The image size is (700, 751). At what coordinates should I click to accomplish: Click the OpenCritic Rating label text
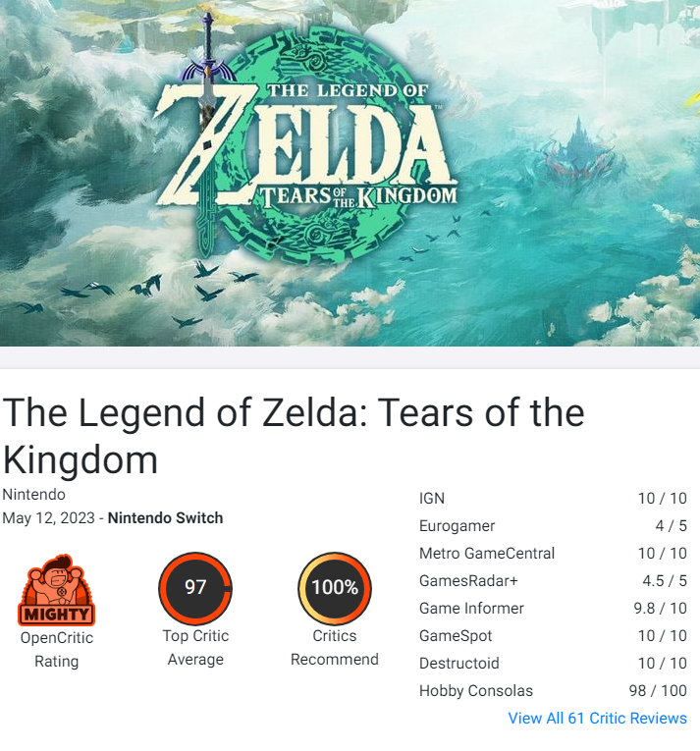57,650
